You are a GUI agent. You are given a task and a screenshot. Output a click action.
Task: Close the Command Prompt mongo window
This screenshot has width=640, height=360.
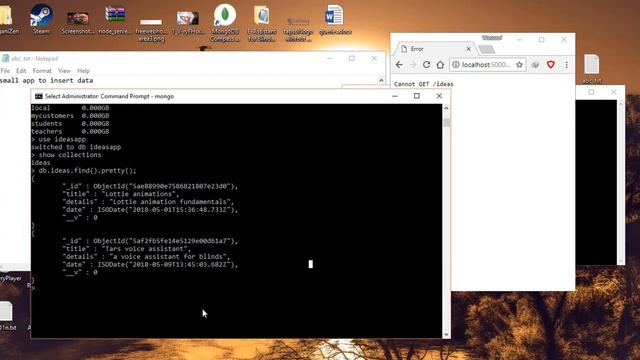click(x=439, y=96)
